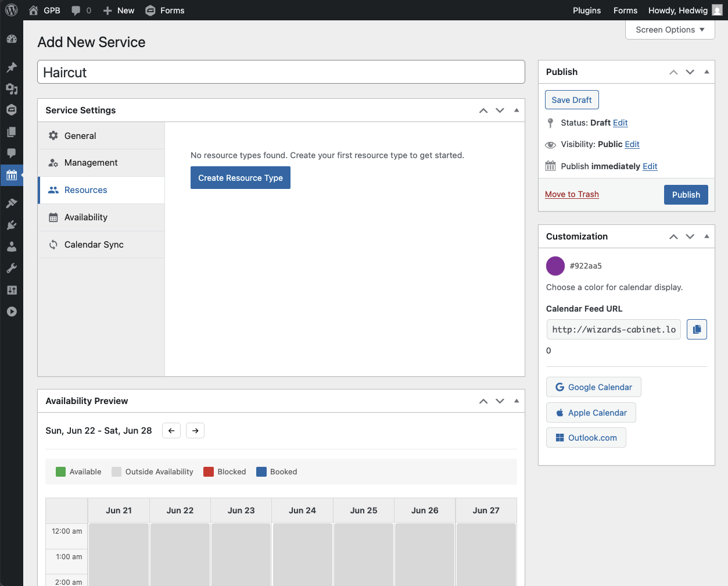Image resolution: width=728 pixels, height=586 pixels.
Task: Collapse the Publish panel
Action: [707, 72]
